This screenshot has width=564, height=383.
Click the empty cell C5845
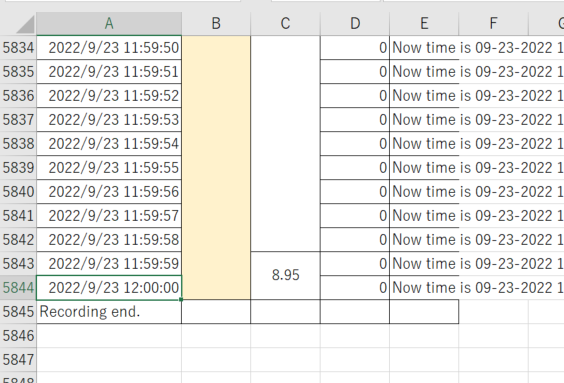(285, 312)
